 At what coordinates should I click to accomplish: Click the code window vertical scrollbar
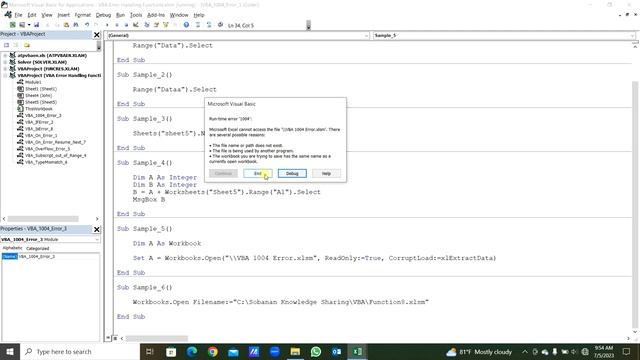pos(635,204)
